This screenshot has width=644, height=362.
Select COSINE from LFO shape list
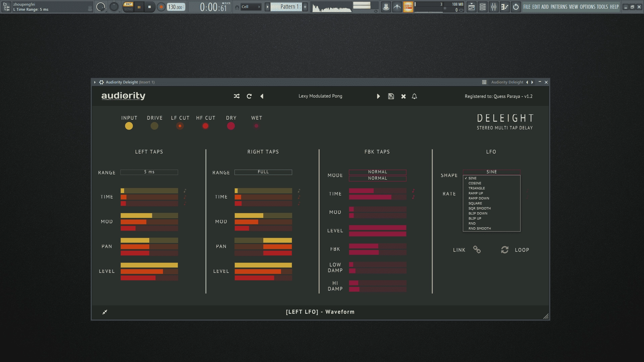click(x=492, y=183)
